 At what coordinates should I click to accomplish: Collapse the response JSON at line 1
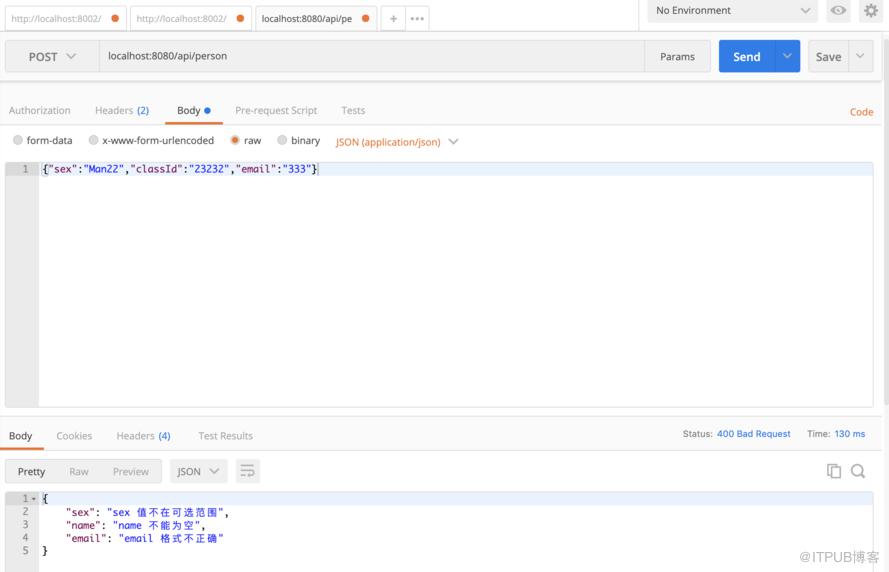point(34,499)
